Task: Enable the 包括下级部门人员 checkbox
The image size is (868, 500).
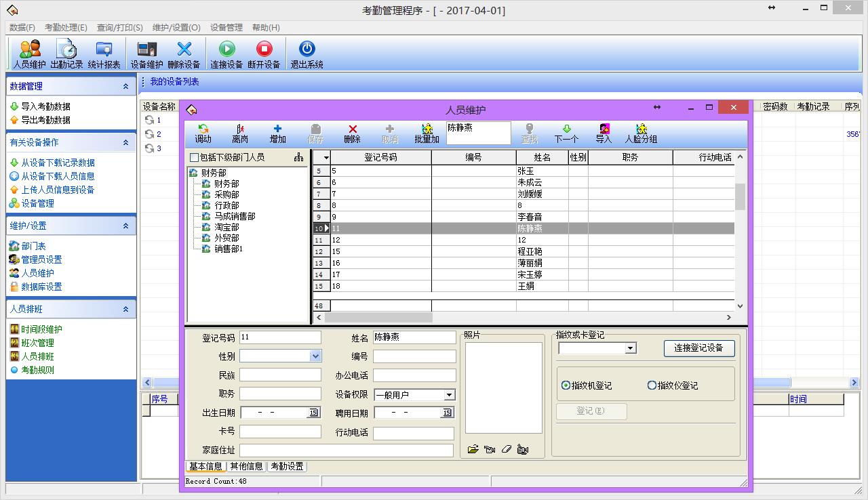Action: pos(195,157)
